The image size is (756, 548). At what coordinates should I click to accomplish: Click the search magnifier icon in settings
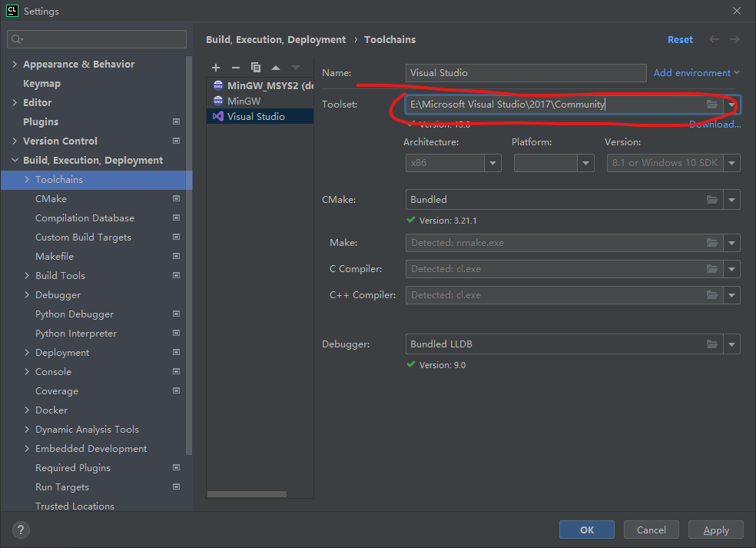point(17,39)
